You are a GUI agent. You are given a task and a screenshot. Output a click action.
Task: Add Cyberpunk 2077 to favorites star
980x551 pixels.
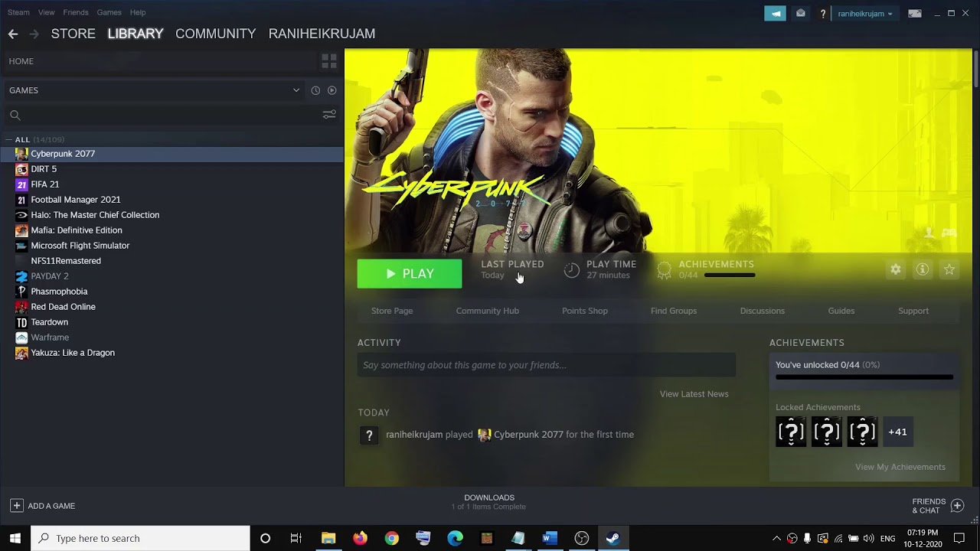(x=949, y=269)
